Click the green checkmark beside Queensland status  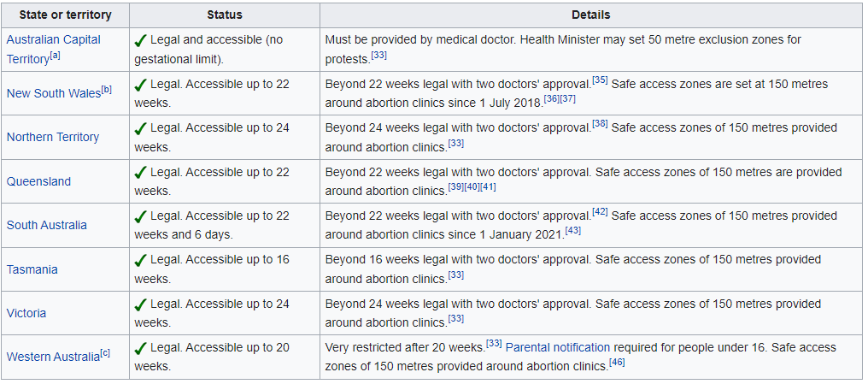pyautogui.click(x=141, y=172)
